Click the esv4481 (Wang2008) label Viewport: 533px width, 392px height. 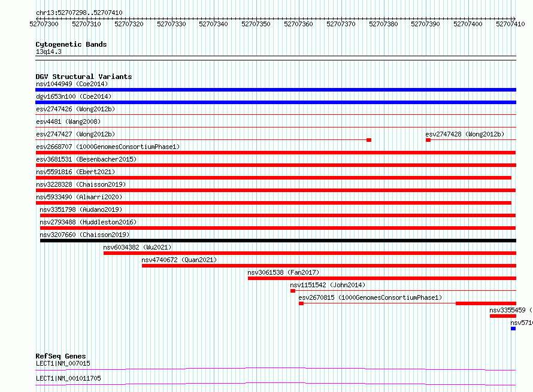(68, 121)
